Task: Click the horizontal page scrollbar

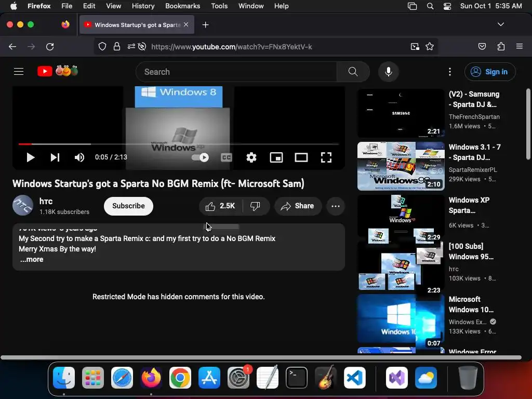Action: pyautogui.click(x=261, y=357)
